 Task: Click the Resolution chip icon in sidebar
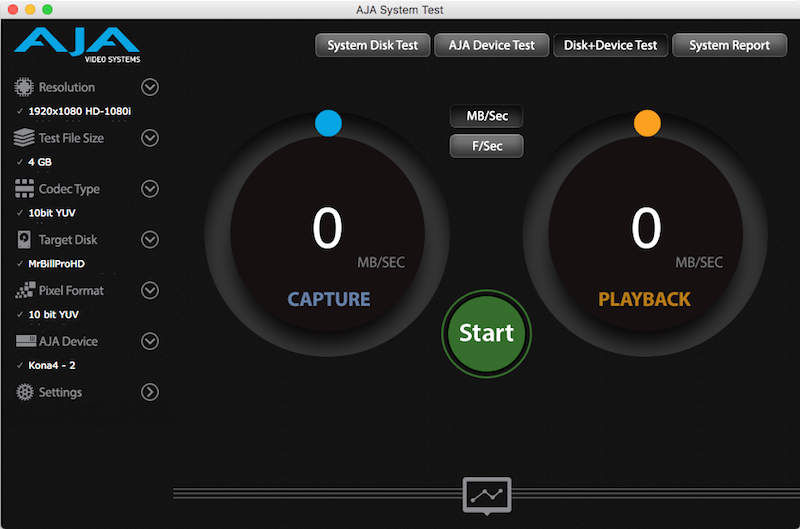pos(24,87)
